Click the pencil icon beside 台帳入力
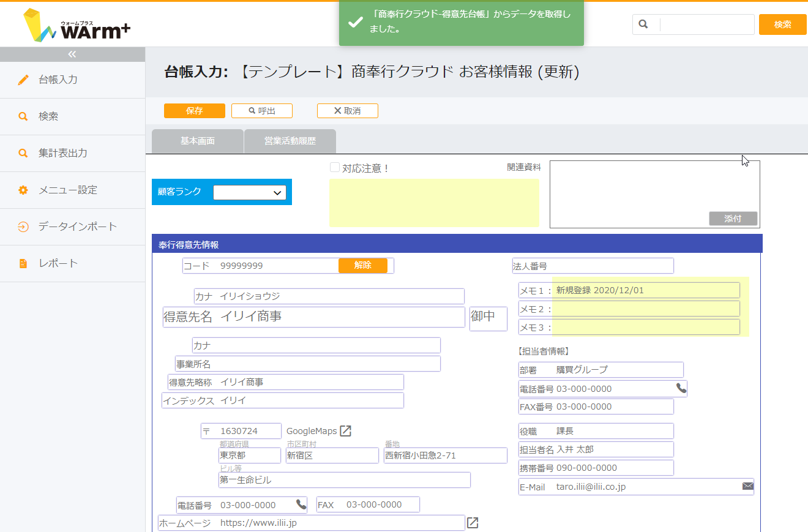This screenshot has width=808, height=532. pyautogui.click(x=23, y=80)
